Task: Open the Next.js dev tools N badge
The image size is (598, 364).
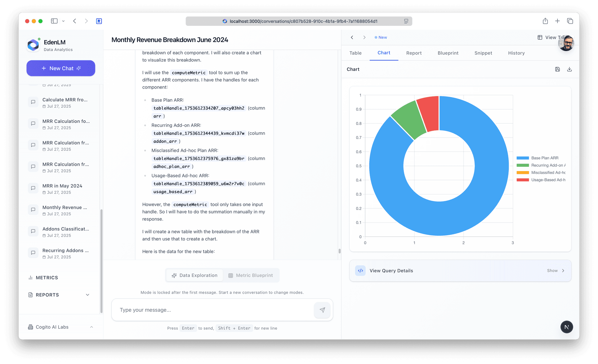Action: click(567, 327)
